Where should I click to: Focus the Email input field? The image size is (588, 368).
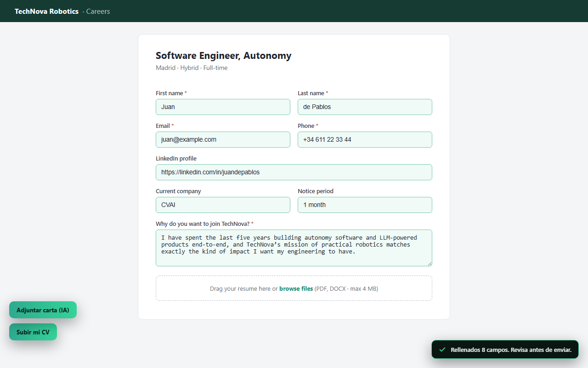[x=223, y=139]
